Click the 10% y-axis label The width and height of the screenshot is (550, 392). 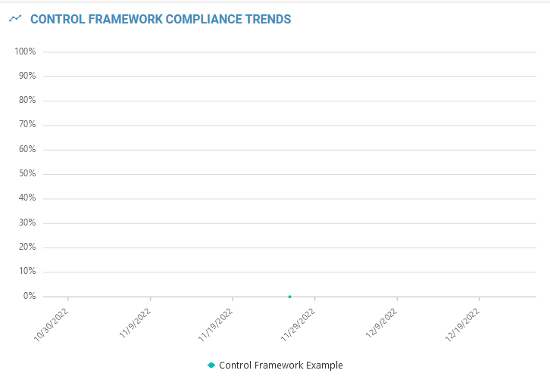(27, 272)
